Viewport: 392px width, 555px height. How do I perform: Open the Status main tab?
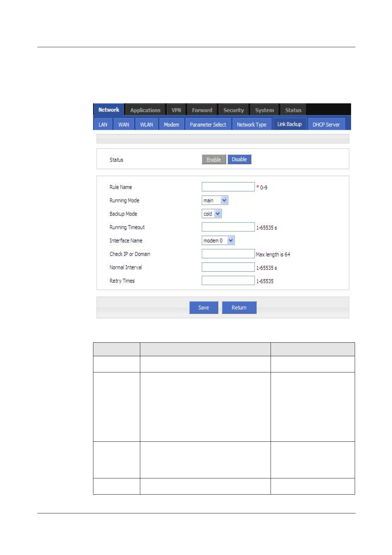pyautogui.click(x=293, y=110)
